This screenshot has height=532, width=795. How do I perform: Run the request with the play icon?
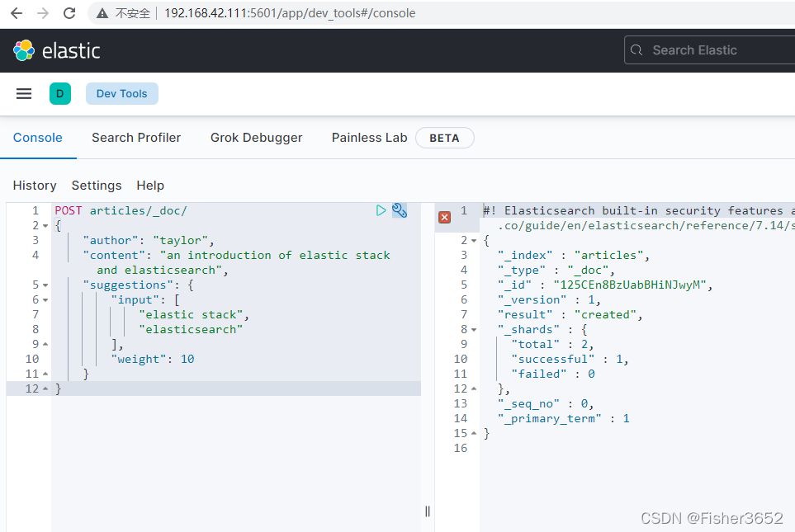381,210
